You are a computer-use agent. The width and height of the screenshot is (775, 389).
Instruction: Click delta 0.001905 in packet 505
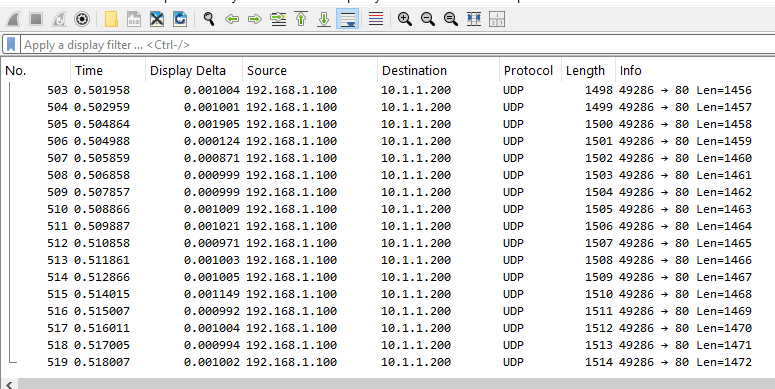point(212,124)
